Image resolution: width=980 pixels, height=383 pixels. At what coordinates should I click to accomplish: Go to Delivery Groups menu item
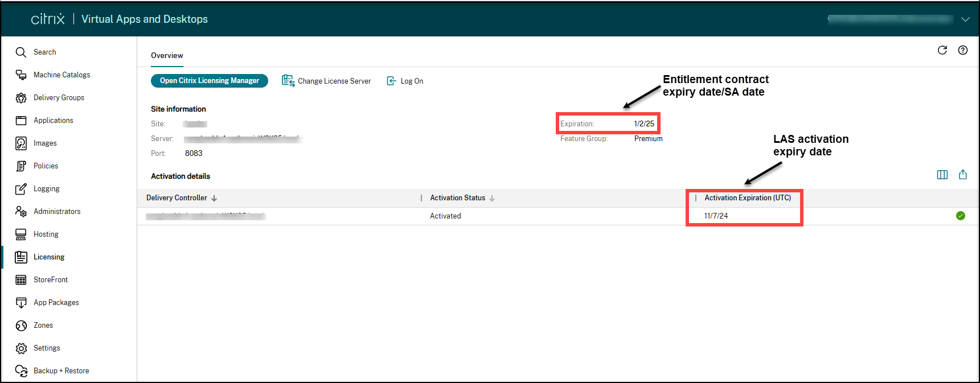(x=59, y=98)
